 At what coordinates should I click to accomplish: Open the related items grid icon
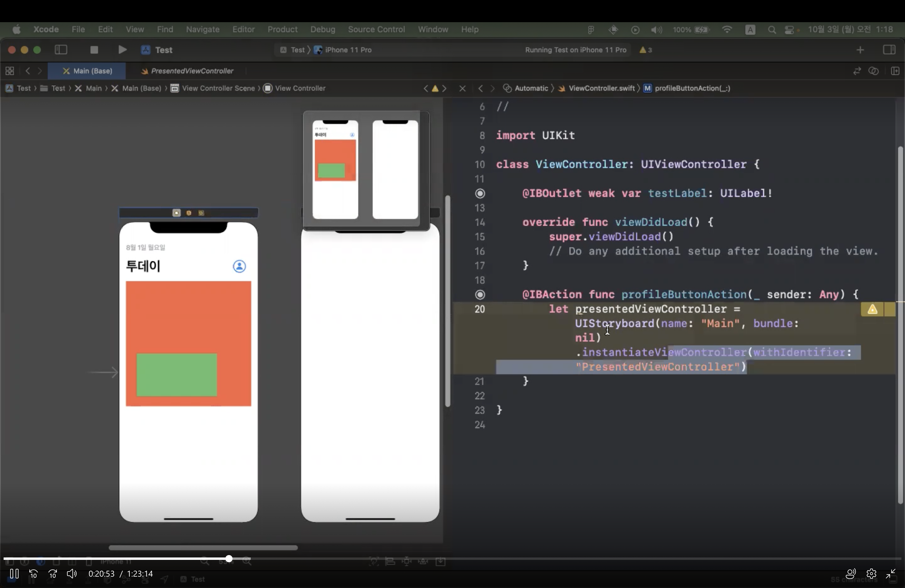point(10,71)
